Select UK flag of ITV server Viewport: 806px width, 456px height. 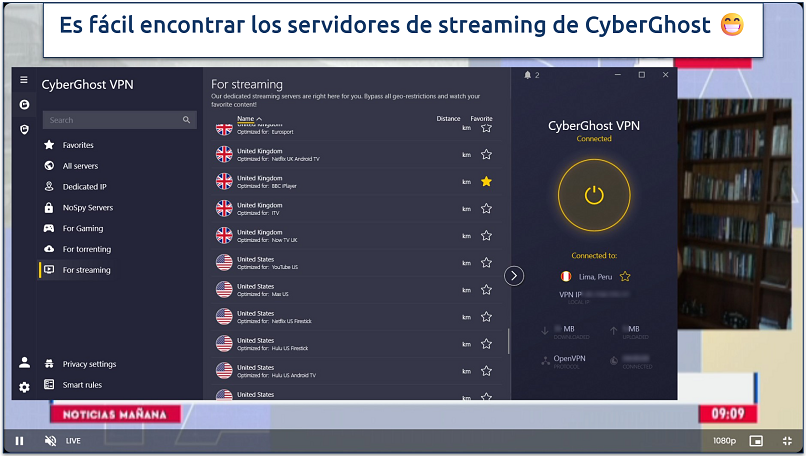(224, 208)
